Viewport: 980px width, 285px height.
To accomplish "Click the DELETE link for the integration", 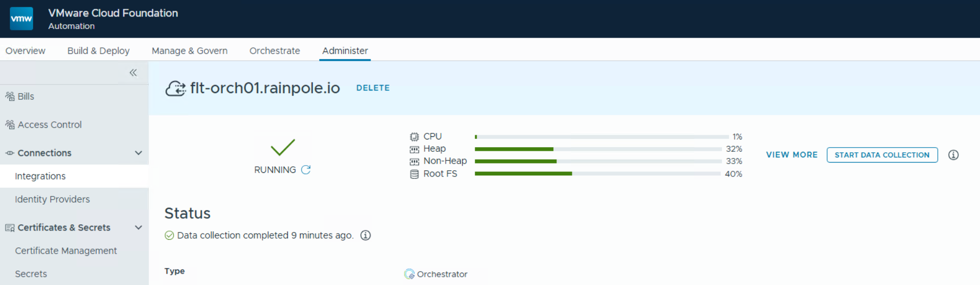I will [x=373, y=88].
